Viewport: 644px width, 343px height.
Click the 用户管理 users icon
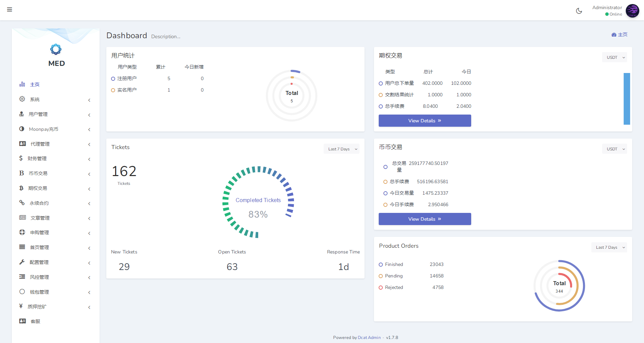22,114
